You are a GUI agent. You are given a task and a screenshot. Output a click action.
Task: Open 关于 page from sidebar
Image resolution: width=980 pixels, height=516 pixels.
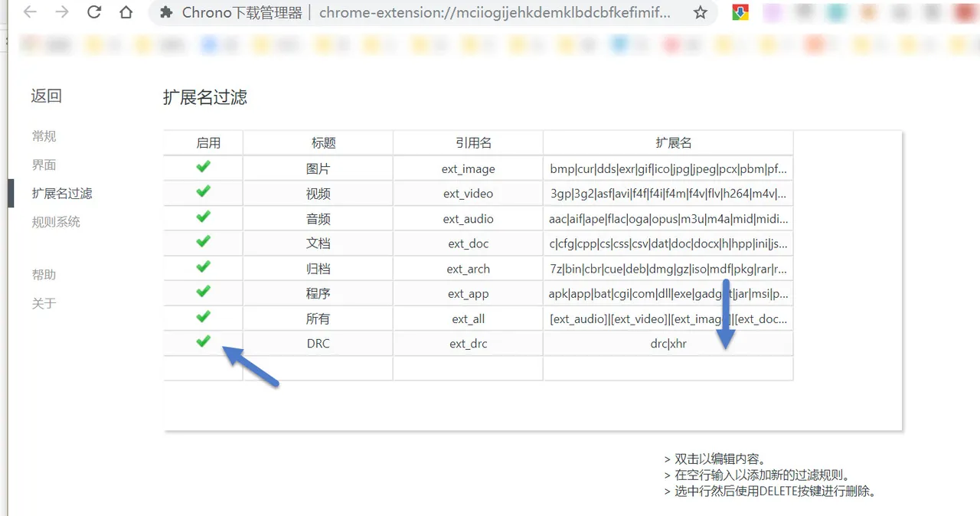click(x=44, y=303)
